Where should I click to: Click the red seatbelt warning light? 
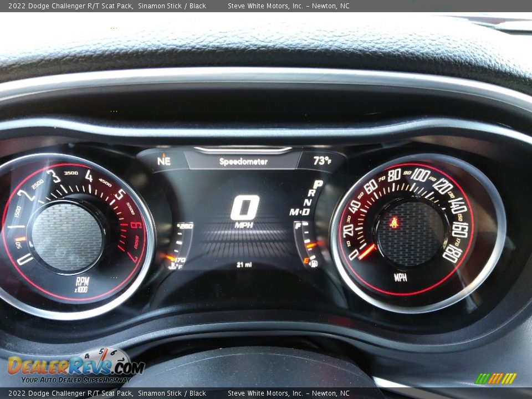pyautogui.click(x=394, y=223)
